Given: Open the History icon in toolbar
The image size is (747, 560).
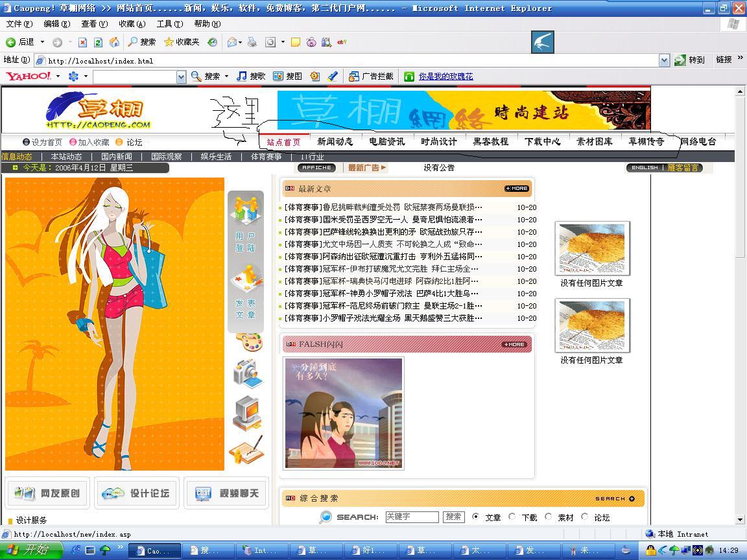Looking at the screenshot, I should 213,42.
